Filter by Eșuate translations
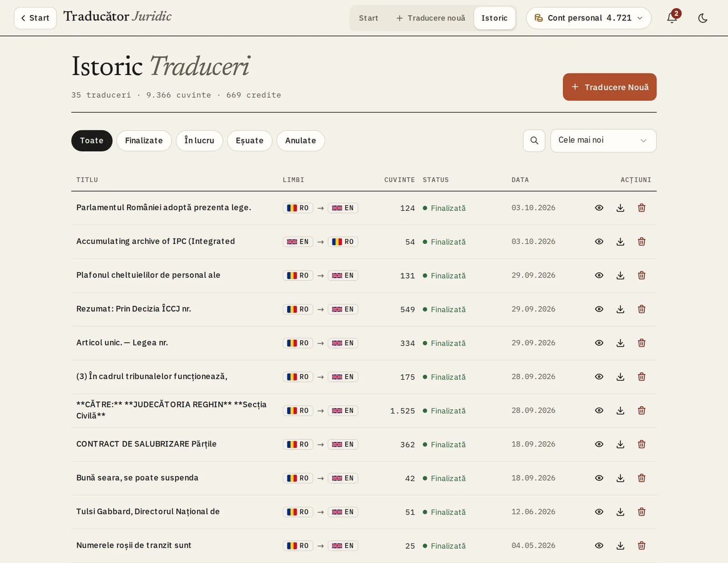The image size is (728, 563). point(249,141)
